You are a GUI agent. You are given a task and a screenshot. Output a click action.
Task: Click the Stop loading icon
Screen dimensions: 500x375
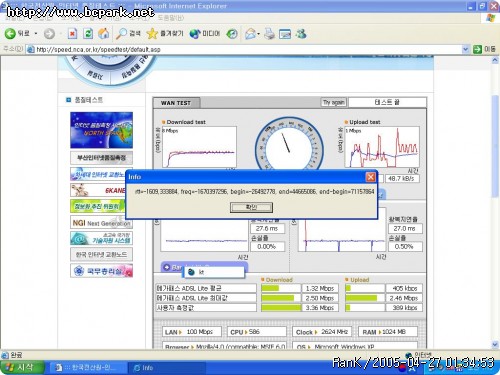72,33
